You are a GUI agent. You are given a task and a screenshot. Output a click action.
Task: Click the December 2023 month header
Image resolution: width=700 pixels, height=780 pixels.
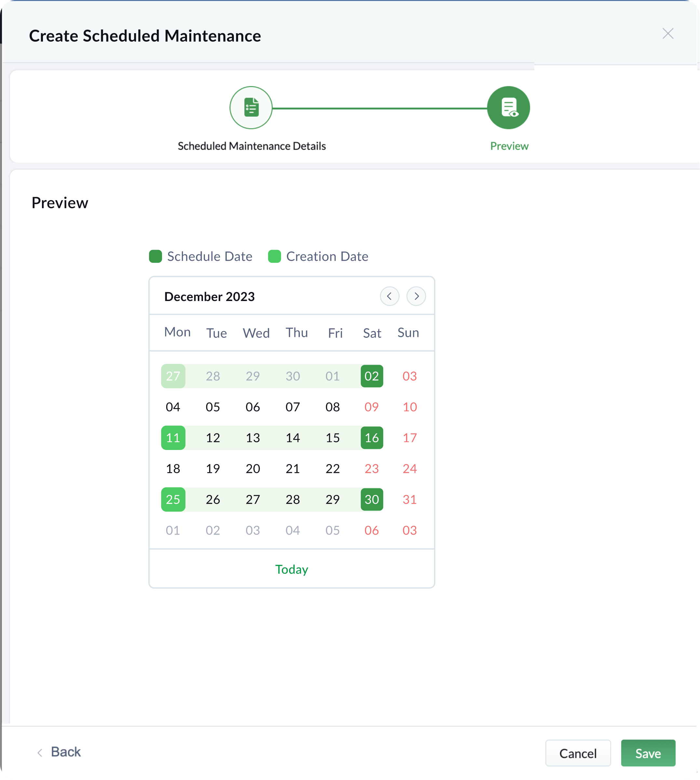[209, 296]
